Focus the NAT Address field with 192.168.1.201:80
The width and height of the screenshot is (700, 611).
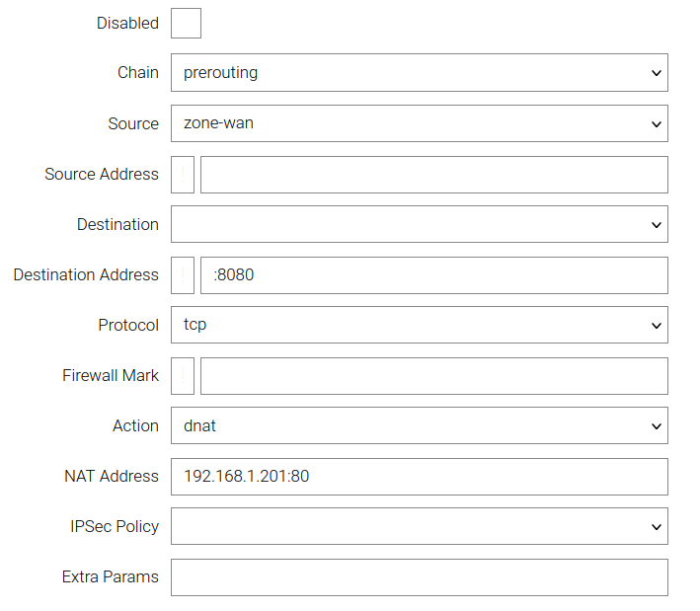[x=419, y=476]
